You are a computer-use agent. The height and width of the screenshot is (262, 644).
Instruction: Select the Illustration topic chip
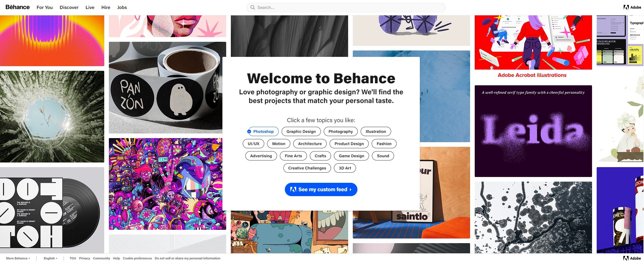pos(376,131)
